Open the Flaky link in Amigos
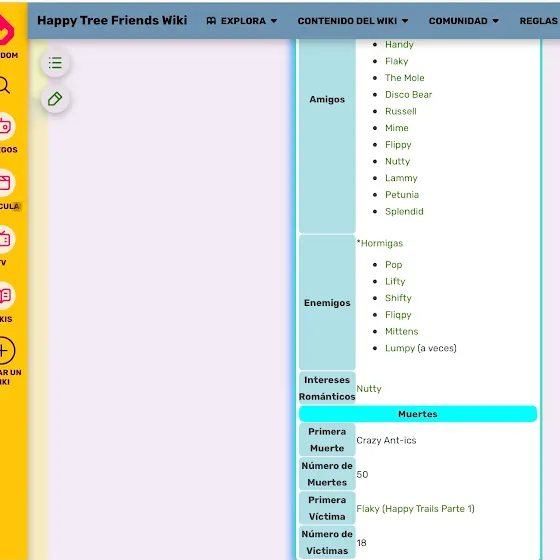The height and width of the screenshot is (560, 560). [x=396, y=61]
